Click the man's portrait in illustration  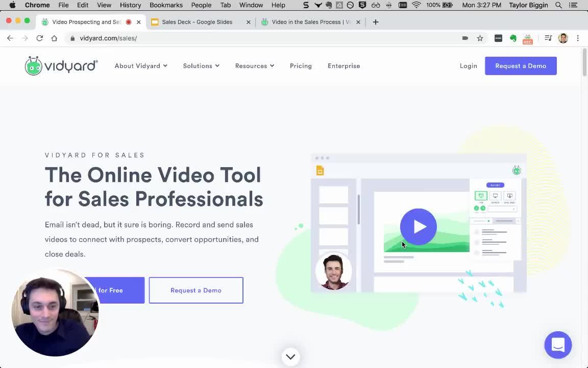[x=333, y=271]
